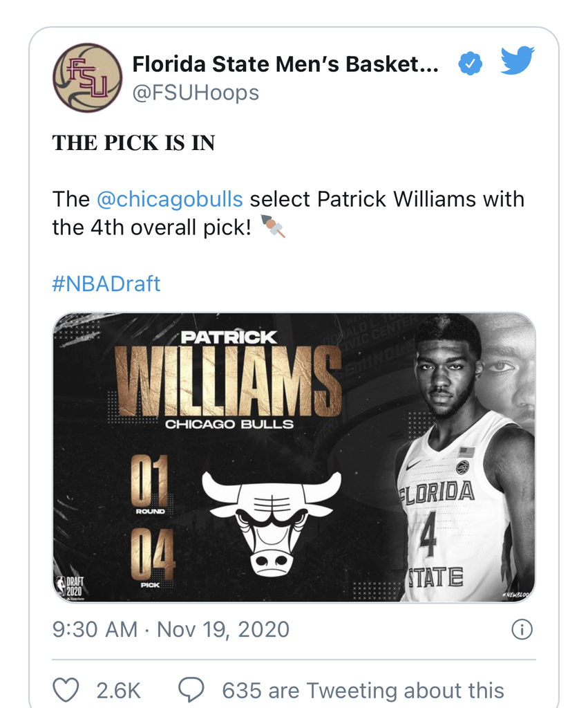Open the FSU basketball profile avatar
The height and width of the screenshot is (708, 588).
(88, 77)
